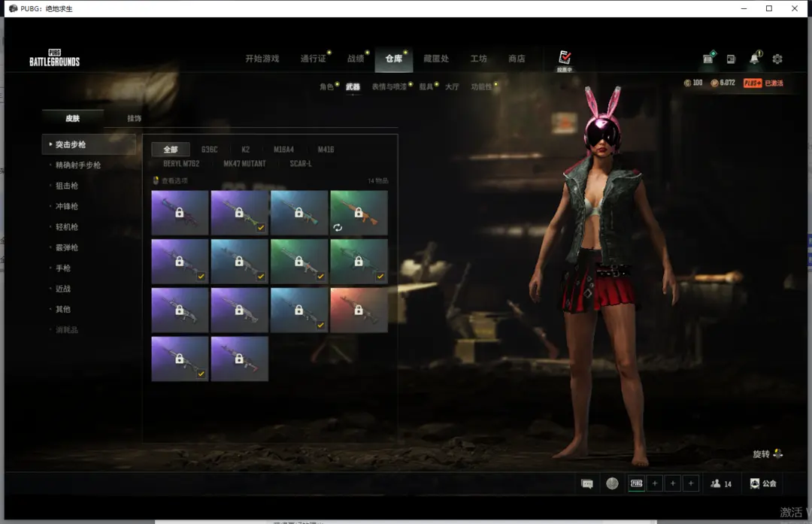The height and width of the screenshot is (524, 812).
Task: Open the 通行证 pass menu
Action: click(314, 59)
